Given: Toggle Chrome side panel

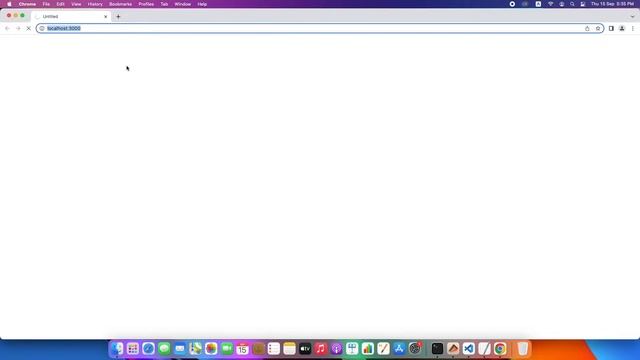Looking at the screenshot, I should (x=611, y=28).
